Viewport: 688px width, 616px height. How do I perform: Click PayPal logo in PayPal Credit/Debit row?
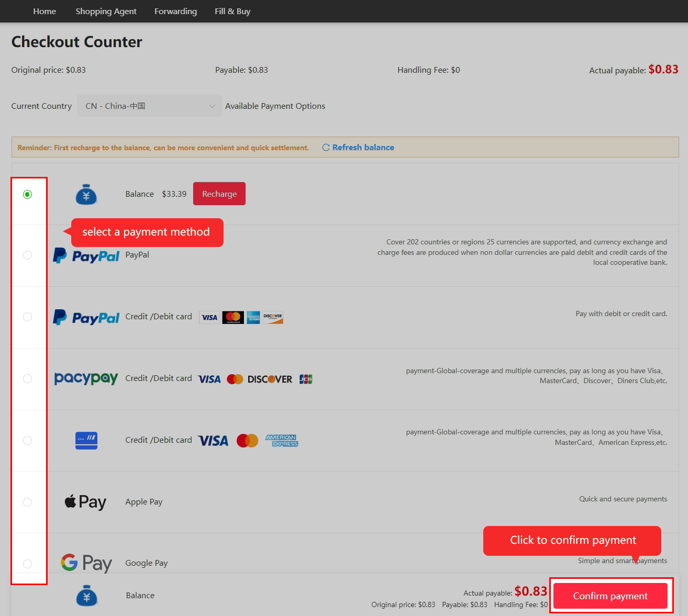[86, 317]
